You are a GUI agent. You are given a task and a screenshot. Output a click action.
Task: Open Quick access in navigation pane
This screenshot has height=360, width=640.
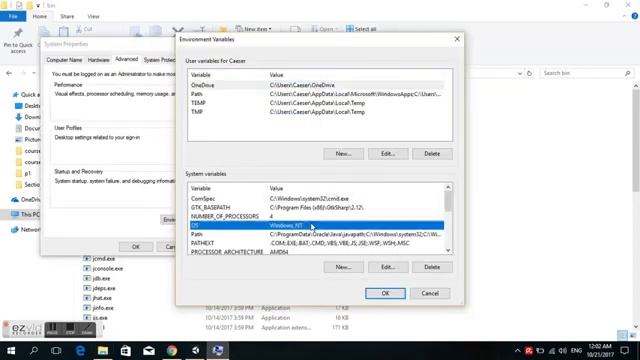(x=26, y=95)
